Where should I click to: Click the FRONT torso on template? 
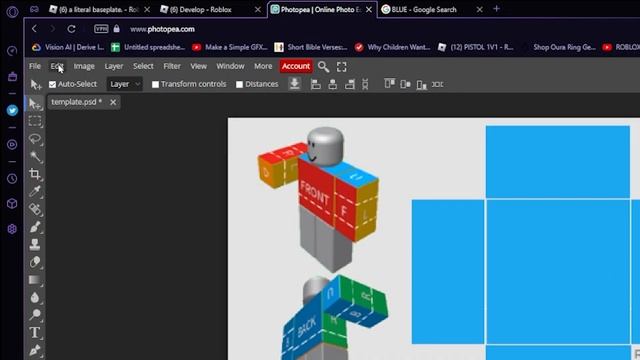point(316,193)
